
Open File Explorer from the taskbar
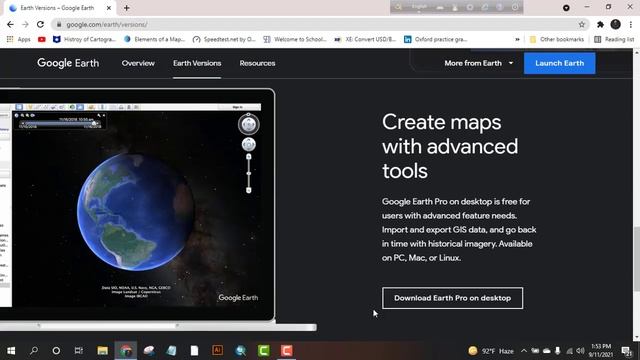tap(102, 351)
